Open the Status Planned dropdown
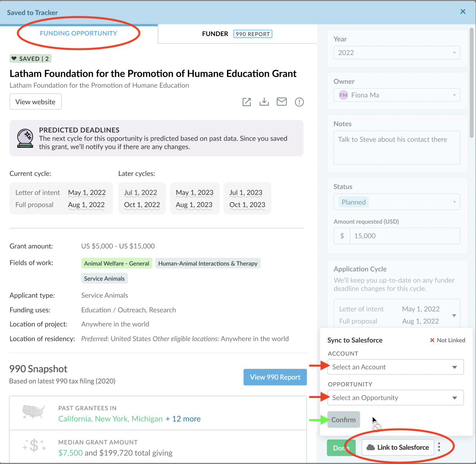Screen dimensions: 476x464 (397, 202)
